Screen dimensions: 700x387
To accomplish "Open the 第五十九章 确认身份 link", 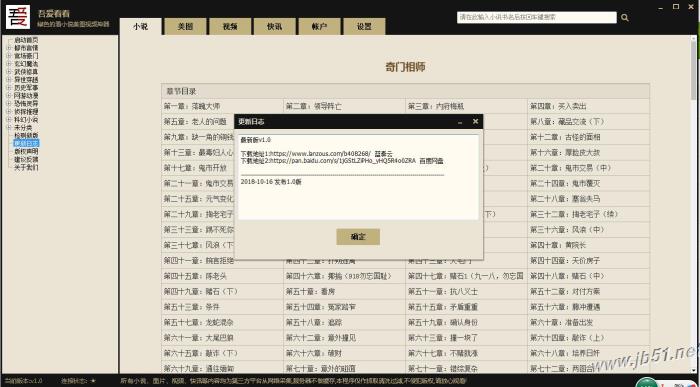I will (443, 322).
